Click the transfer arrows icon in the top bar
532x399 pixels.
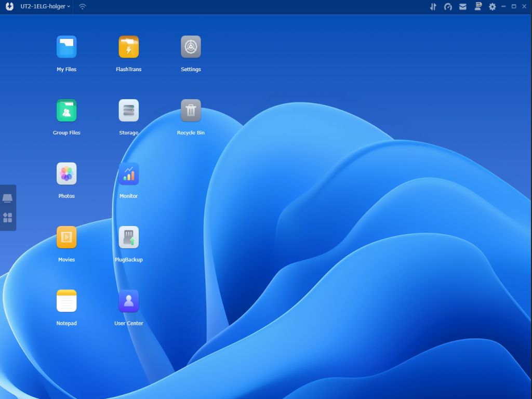(433, 6)
